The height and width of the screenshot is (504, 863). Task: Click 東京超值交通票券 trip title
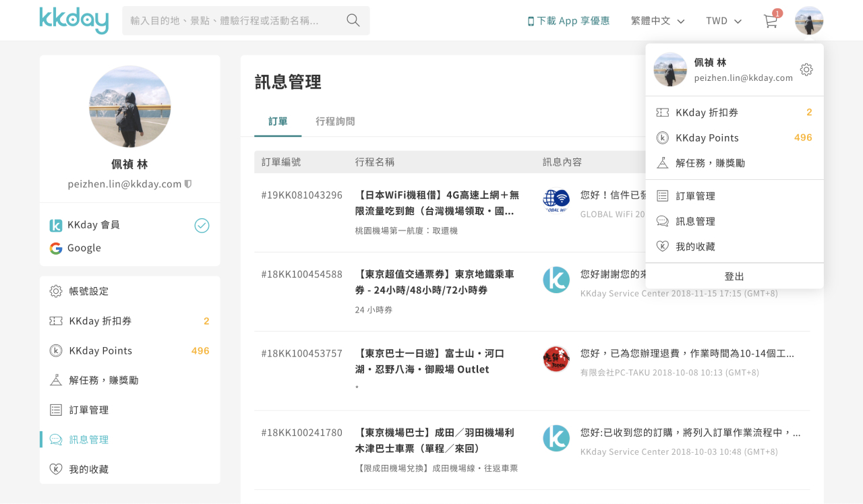point(434,282)
